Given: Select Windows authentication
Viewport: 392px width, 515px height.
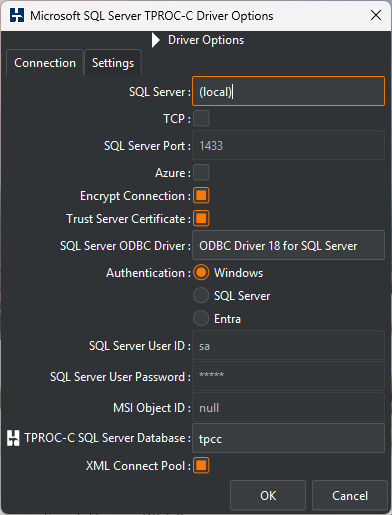Looking at the screenshot, I should [x=201, y=273].
